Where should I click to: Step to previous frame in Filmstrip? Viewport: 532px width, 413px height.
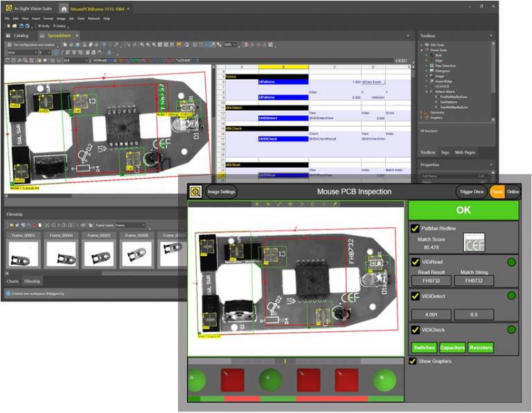[53, 225]
